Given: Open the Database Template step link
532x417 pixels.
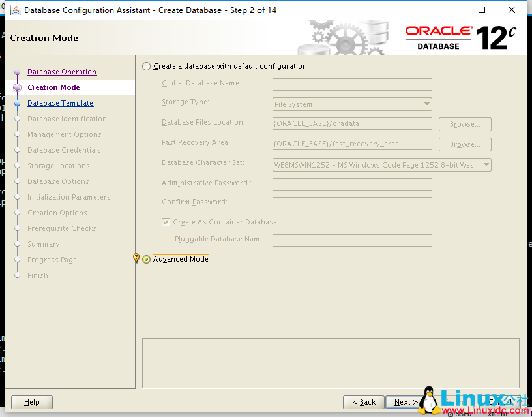Looking at the screenshot, I should tap(60, 102).
